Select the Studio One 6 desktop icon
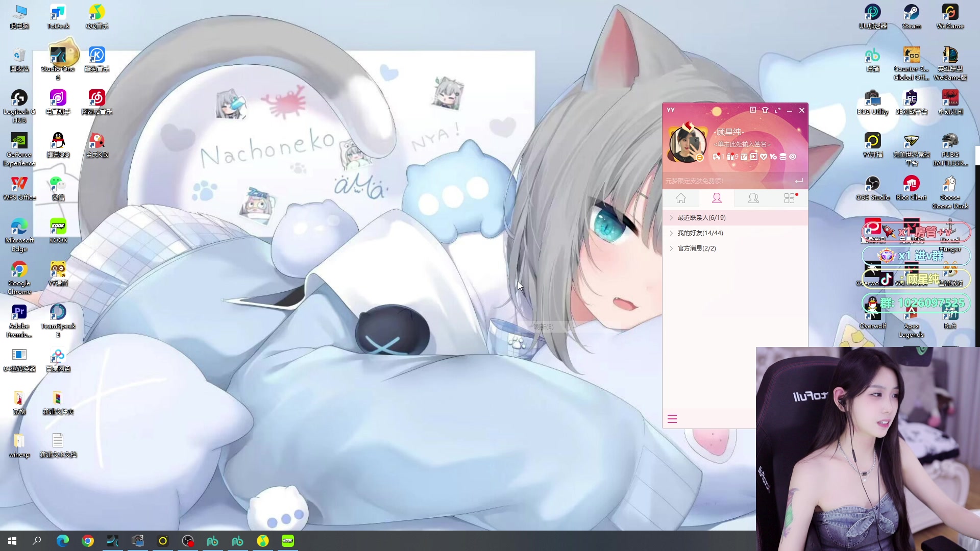The height and width of the screenshot is (551, 980). tap(58, 63)
